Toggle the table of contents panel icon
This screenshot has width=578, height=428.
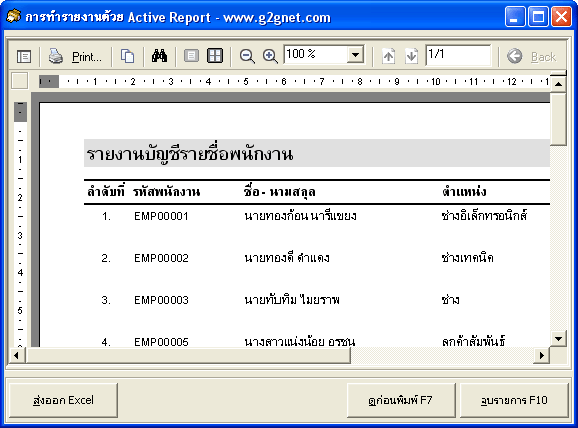(24, 56)
